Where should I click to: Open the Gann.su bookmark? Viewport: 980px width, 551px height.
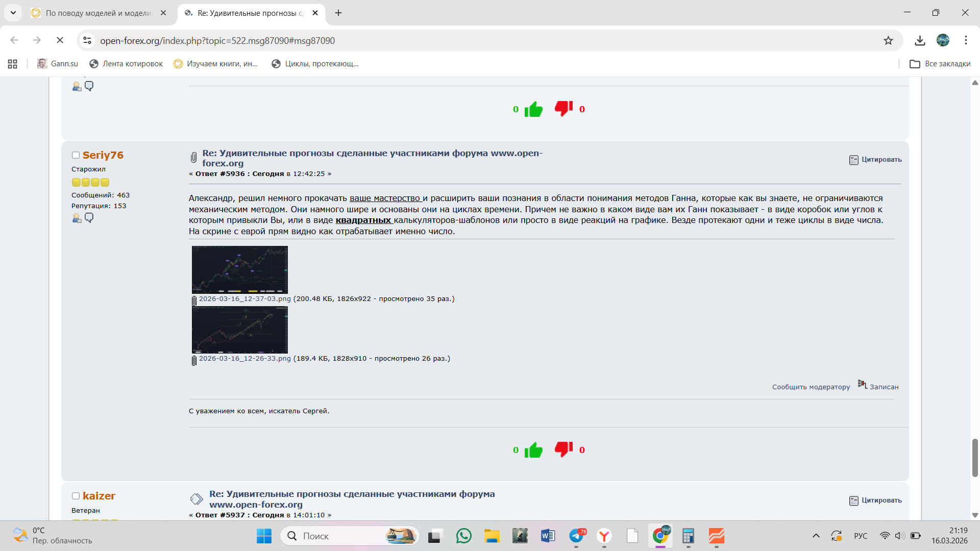pos(58,64)
